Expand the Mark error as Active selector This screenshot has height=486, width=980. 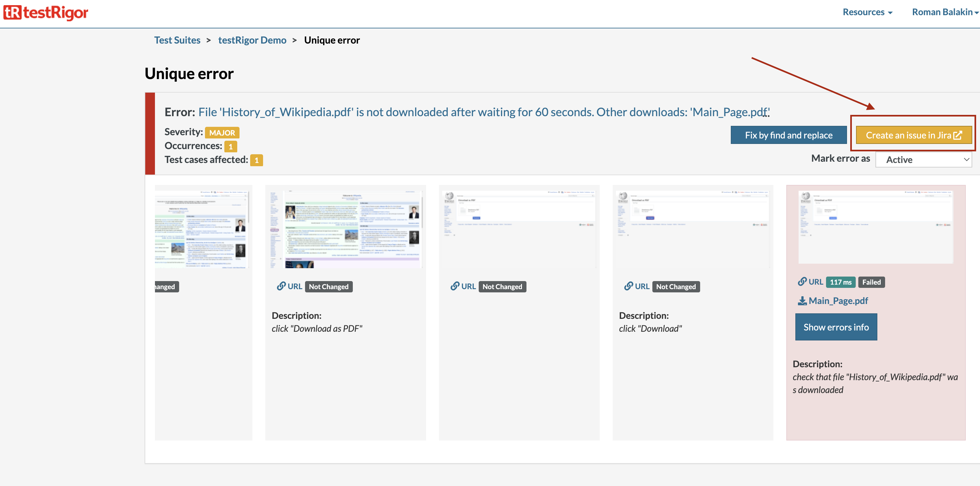923,160
